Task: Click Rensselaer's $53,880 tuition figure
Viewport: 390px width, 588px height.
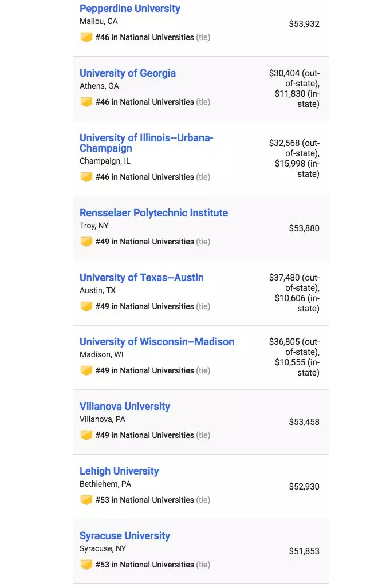Action: [x=304, y=228]
